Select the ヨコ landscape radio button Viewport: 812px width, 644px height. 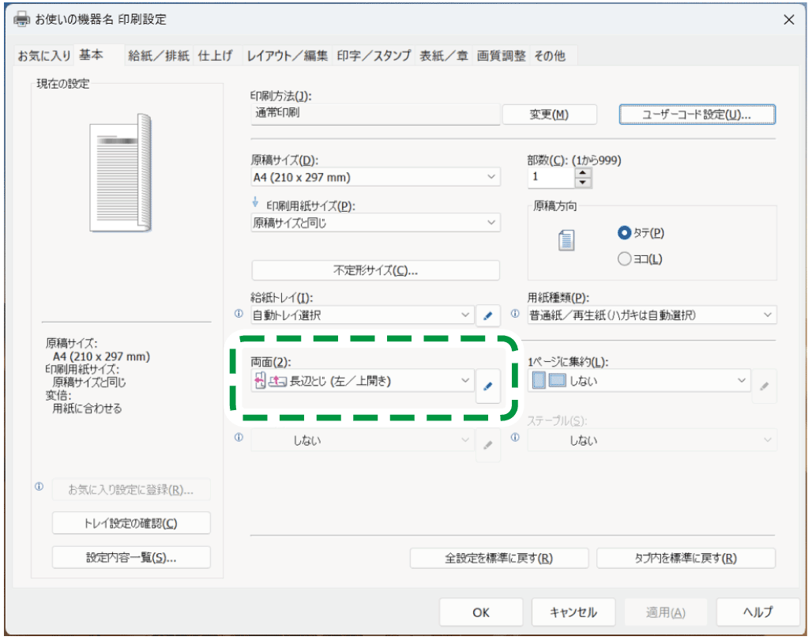(625, 258)
